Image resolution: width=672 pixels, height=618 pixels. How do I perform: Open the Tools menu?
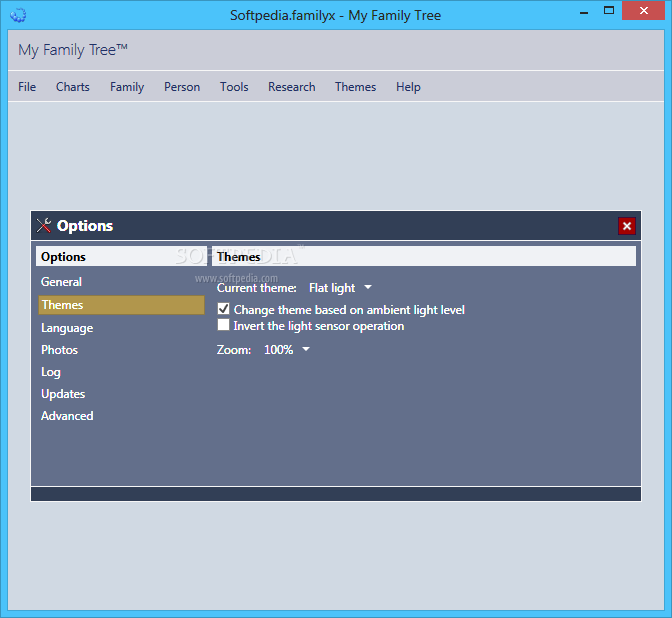pos(234,87)
